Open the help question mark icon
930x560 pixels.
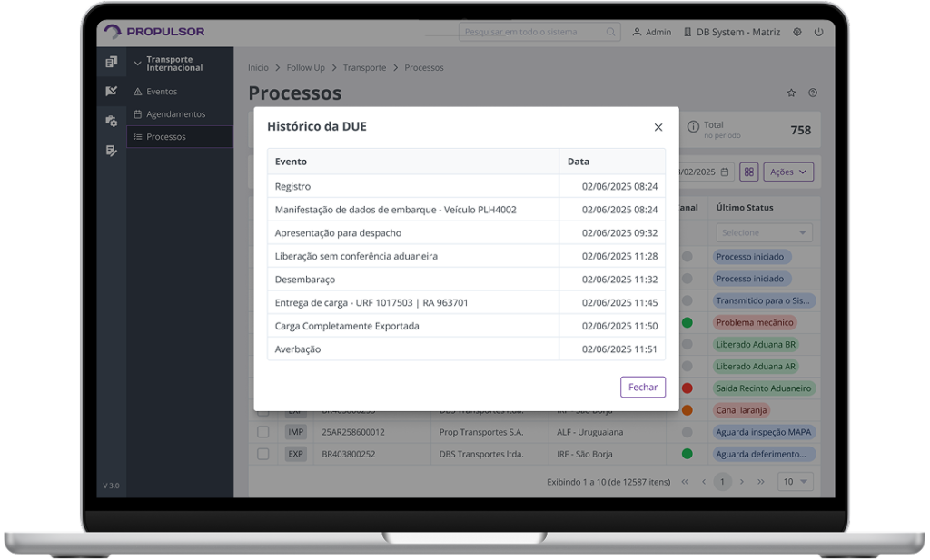[x=813, y=93]
